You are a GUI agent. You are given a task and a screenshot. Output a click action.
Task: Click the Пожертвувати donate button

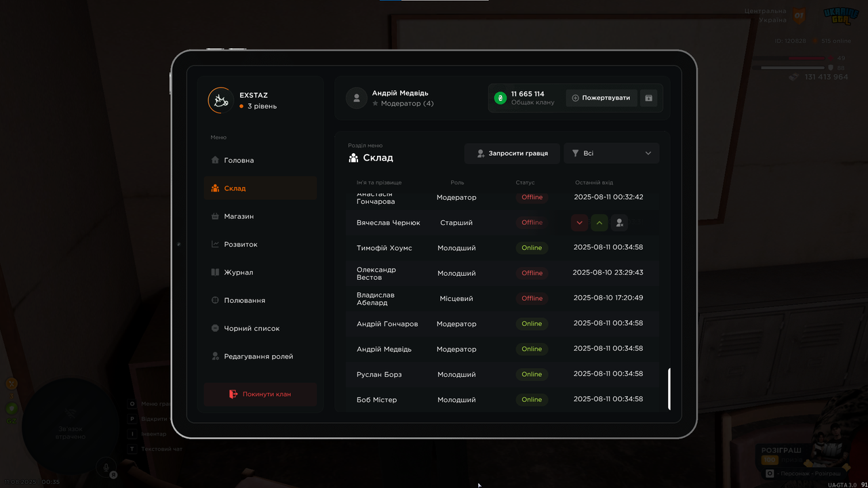coord(601,98)
